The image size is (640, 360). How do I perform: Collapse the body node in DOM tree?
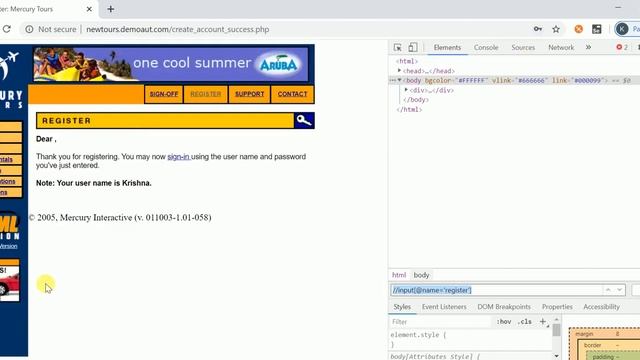[x=400, y=80]
